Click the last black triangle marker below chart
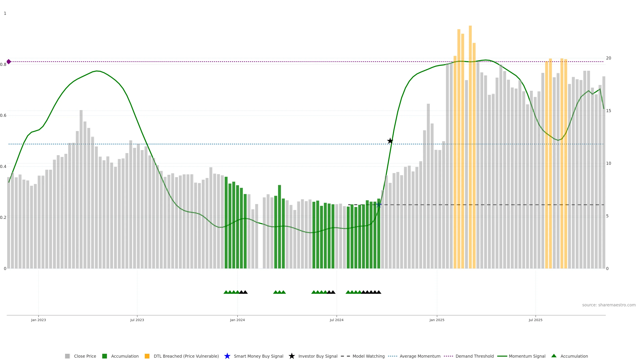Viewport: 644px width, 362px height. click(x=379, y=292)
